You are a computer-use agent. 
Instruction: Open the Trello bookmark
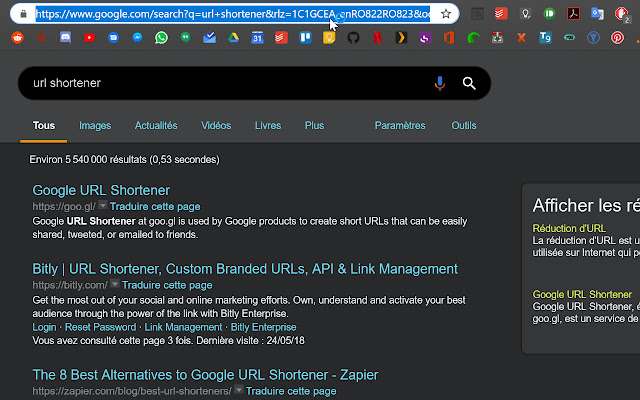[305, 38]
